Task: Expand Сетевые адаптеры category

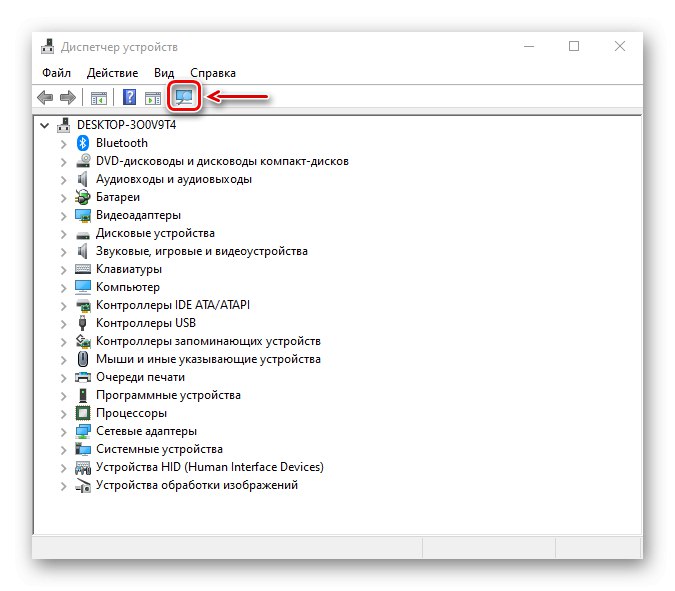Action: point(64,432)
